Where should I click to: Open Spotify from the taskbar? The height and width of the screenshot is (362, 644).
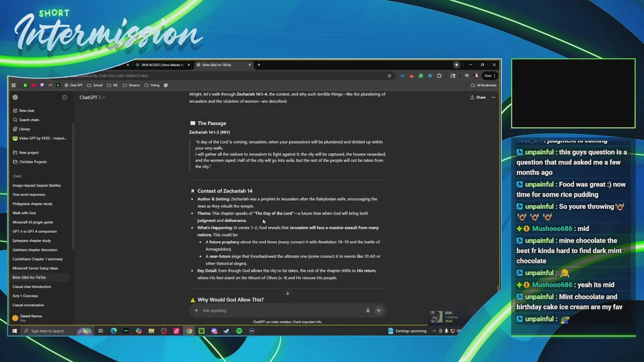(239, 331)
